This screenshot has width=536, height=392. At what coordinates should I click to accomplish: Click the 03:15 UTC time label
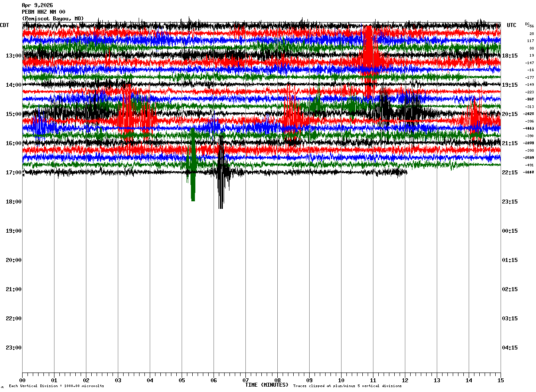coord(510,319)
